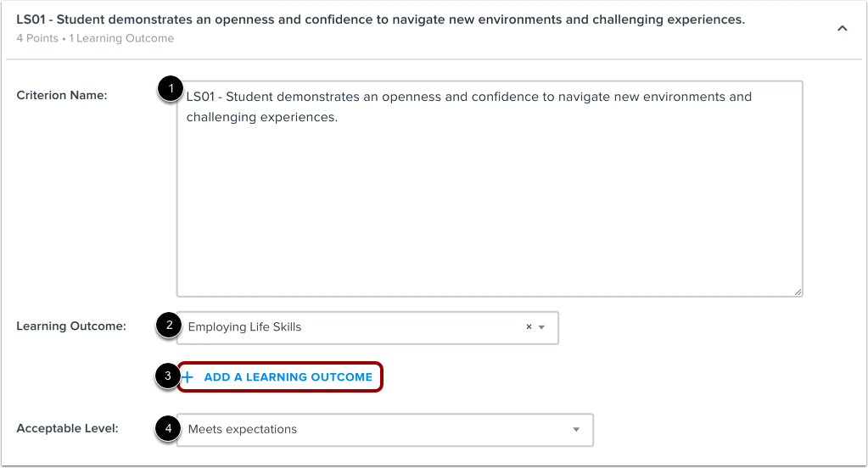Open the Meets expectations level dropdown
868x468 pixels.
click(x=373, y=430)
